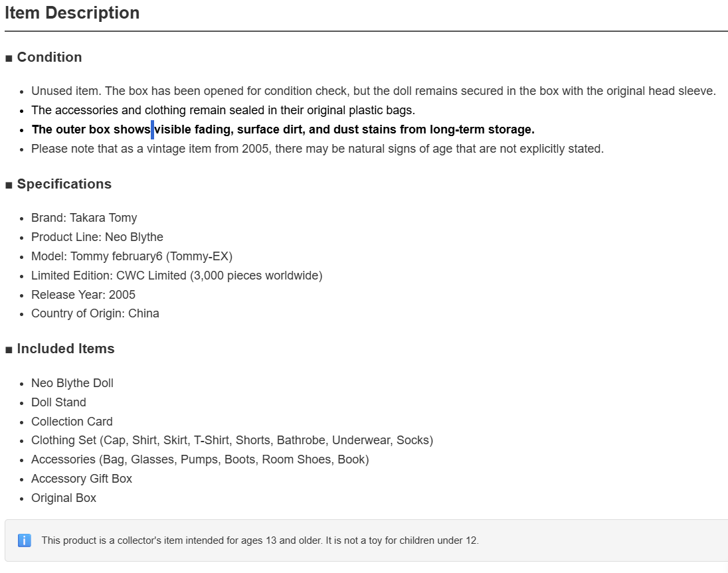728x573 pixels.
Task: Click 'Limited Edition: CWC Limited' entry
Action: tap(177, 276)
